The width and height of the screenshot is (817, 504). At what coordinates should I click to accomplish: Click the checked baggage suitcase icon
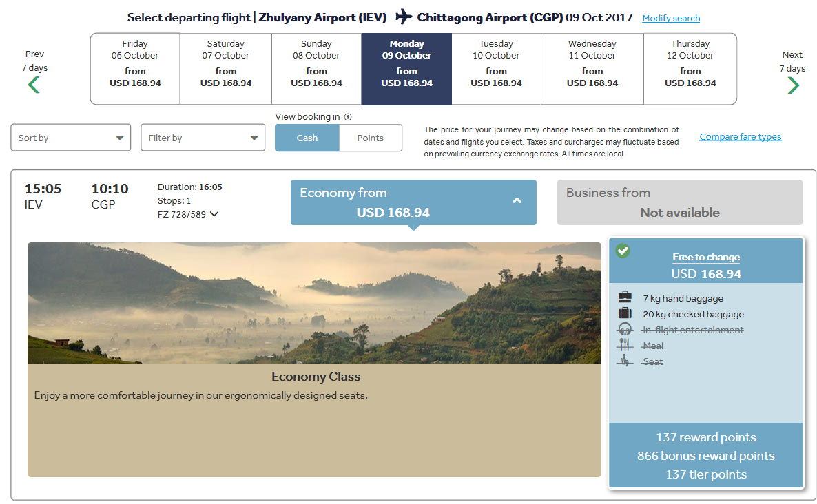pos(625,313)
